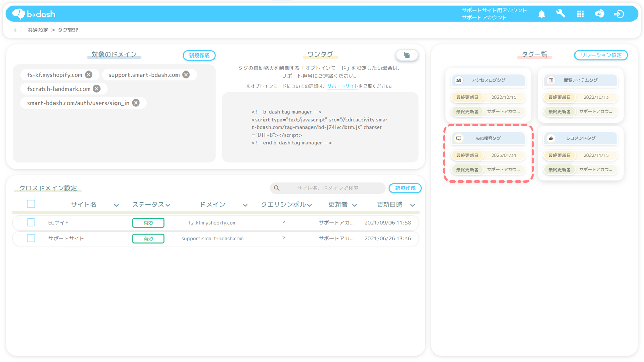Viewport: 644px width, 362px height.
Task: Go back with the left arrow
Action: [16, 30]
